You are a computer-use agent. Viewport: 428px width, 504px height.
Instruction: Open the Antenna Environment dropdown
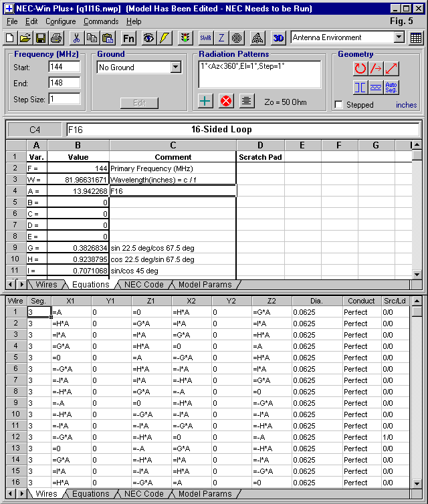pyautogui.click(x=399, y=37)
